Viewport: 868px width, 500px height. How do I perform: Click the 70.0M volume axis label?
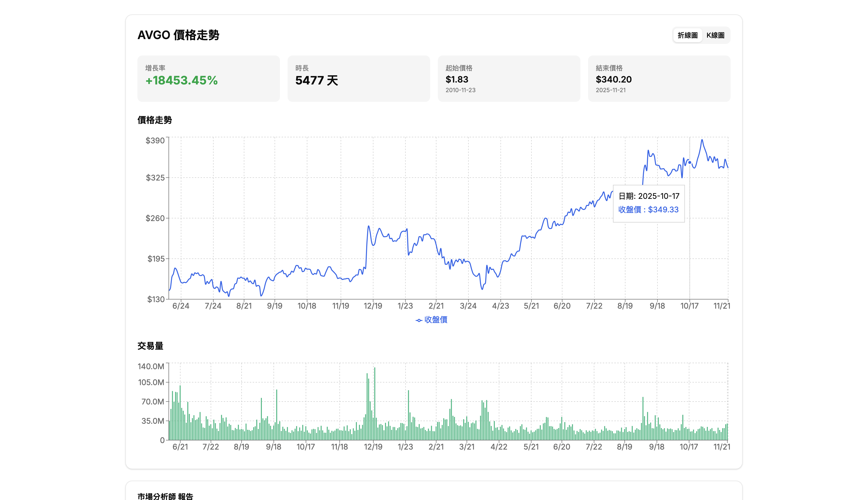(153, 402)
